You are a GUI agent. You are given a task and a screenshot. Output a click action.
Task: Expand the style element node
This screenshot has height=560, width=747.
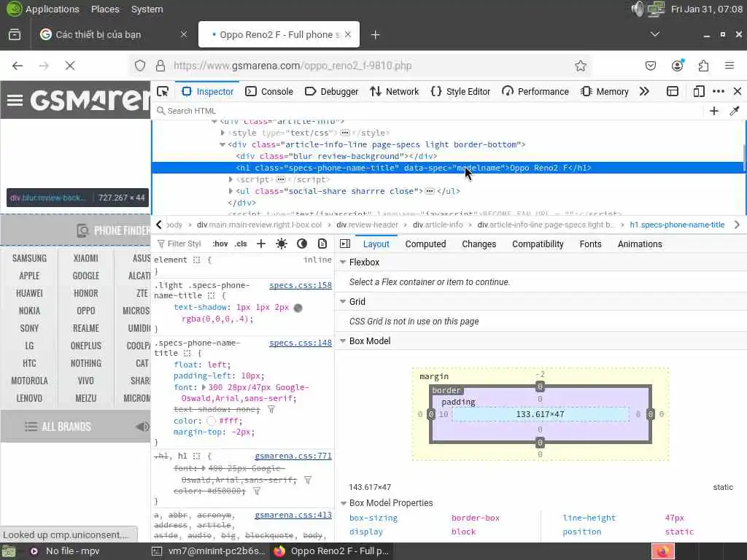tap(222, 133)
